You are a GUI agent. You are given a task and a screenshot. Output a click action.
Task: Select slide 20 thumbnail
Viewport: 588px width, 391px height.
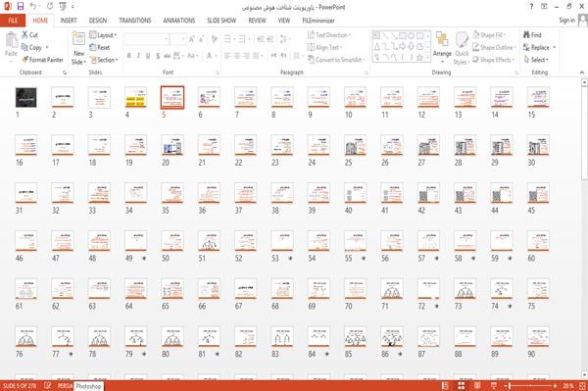tap(172, 145)
